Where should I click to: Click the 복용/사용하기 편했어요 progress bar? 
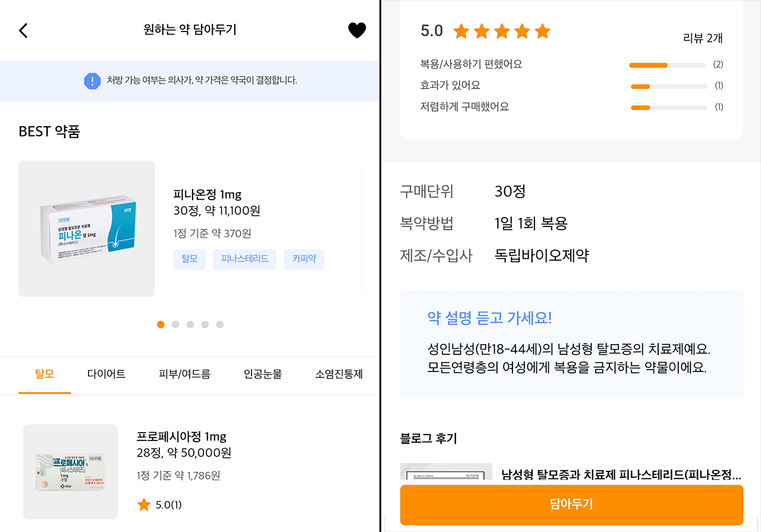point(667,65)
